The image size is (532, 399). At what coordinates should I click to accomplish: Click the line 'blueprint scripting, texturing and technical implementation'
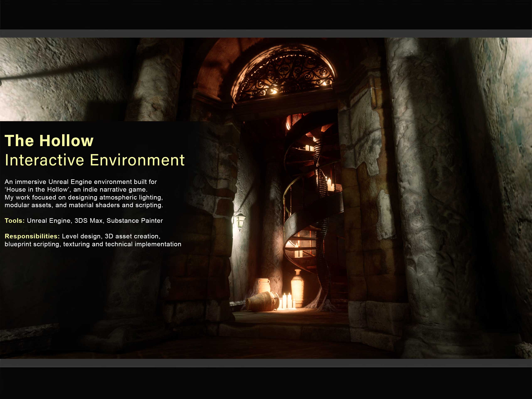[x=93, y=244]
